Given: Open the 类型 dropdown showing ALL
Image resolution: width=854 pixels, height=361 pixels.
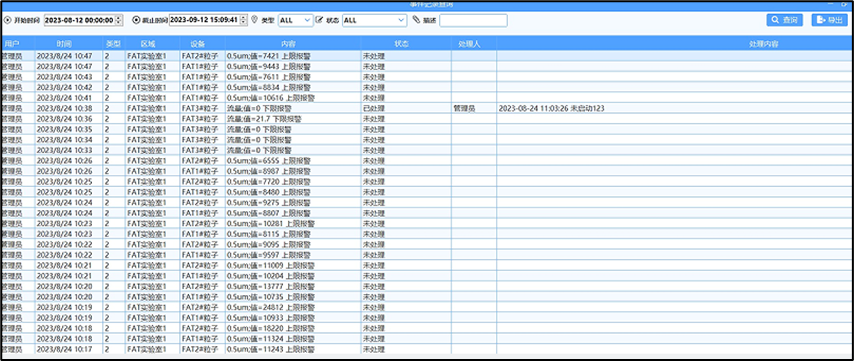Looking at the screenshot, I should [296, 20].
